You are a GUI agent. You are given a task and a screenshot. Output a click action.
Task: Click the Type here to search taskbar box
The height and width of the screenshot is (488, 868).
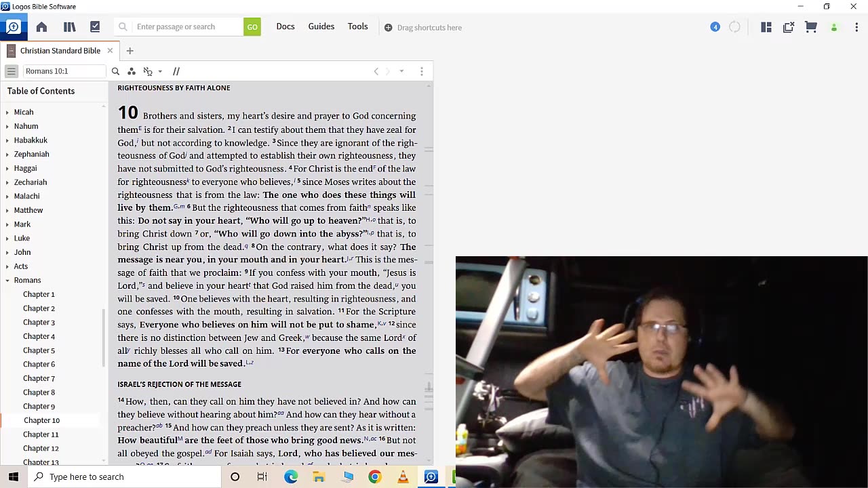click(125, 476)
